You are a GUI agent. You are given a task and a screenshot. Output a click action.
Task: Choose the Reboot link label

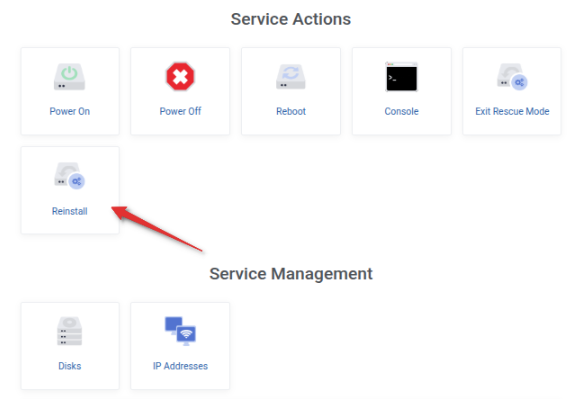pos(291,111)
